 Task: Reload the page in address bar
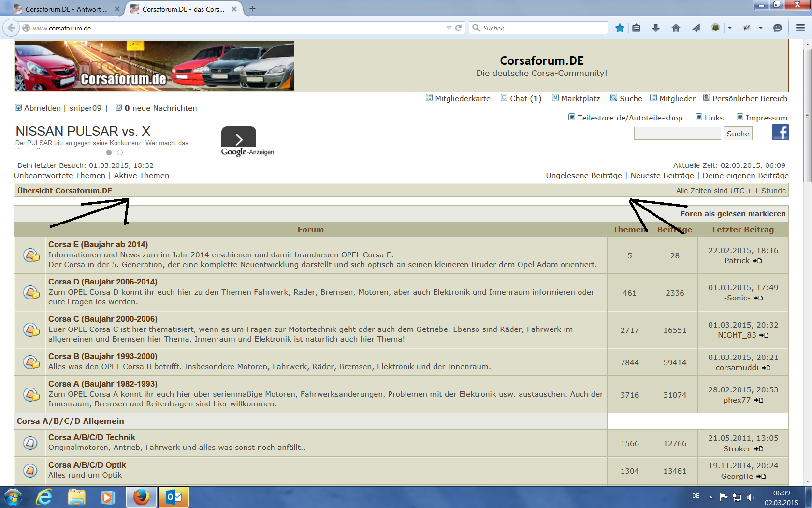[x=459, y=28]
